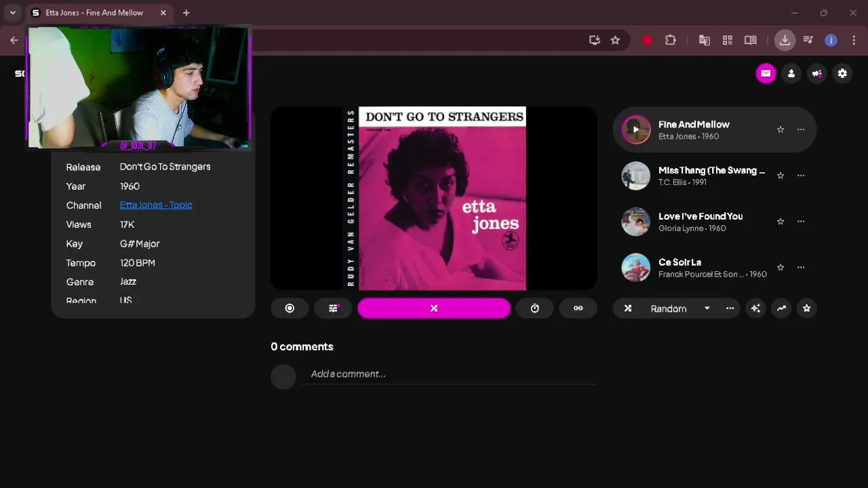Click the trending arrow icon in playlist controls
The height and width of the screenshot is (488, 868).
781,308
